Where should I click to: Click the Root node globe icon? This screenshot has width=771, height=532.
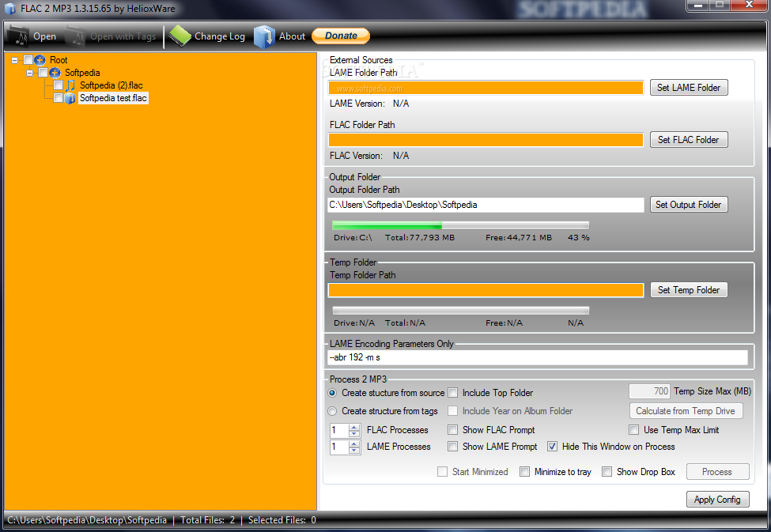[40, 60]
